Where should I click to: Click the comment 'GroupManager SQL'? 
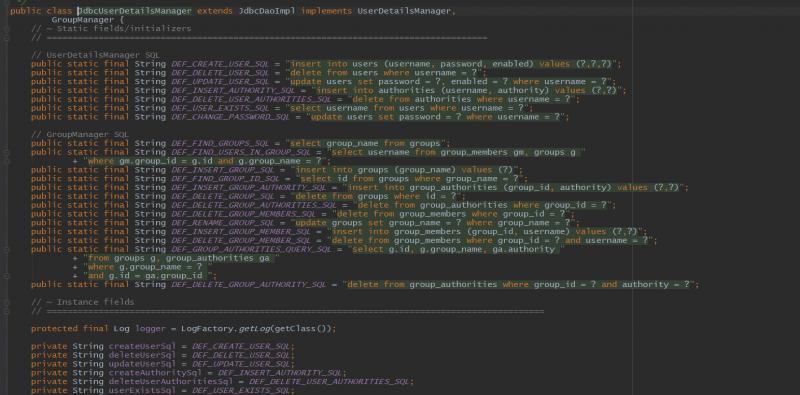tap(88, 135)
